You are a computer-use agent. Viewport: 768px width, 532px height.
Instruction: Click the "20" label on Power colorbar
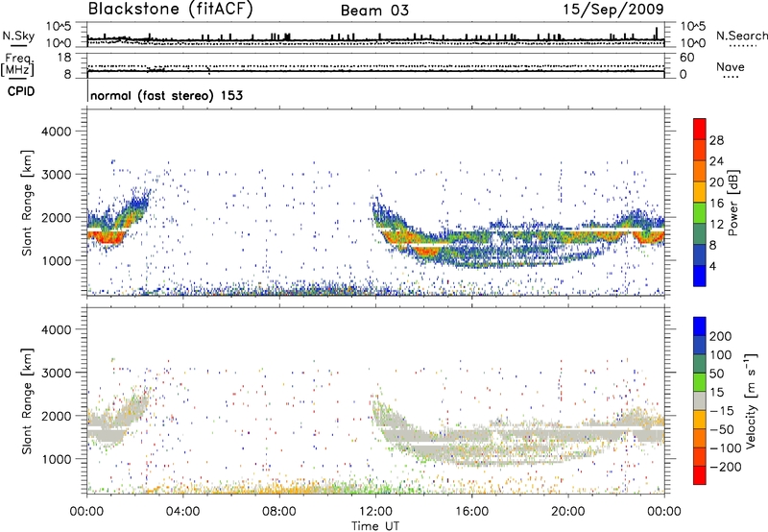pos(716,182)
